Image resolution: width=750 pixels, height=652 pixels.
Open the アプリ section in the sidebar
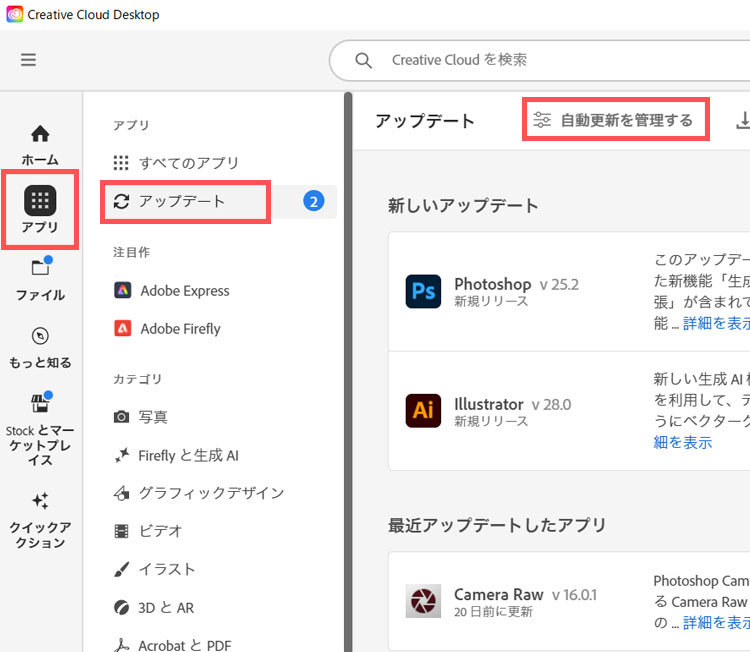pyautogui.click(x=40, y=209)
